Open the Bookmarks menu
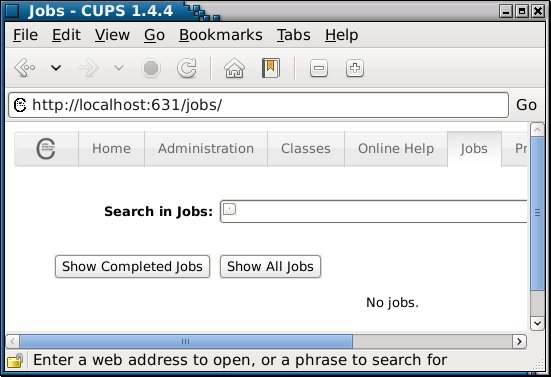This screenshot has width=551, height=377. (221, 35)
